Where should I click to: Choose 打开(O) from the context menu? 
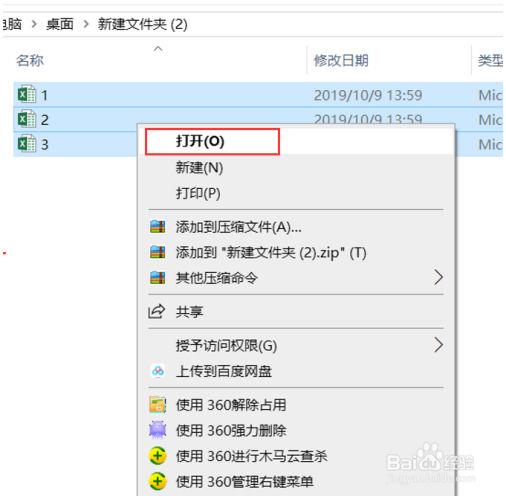click(x=200, y=141)
